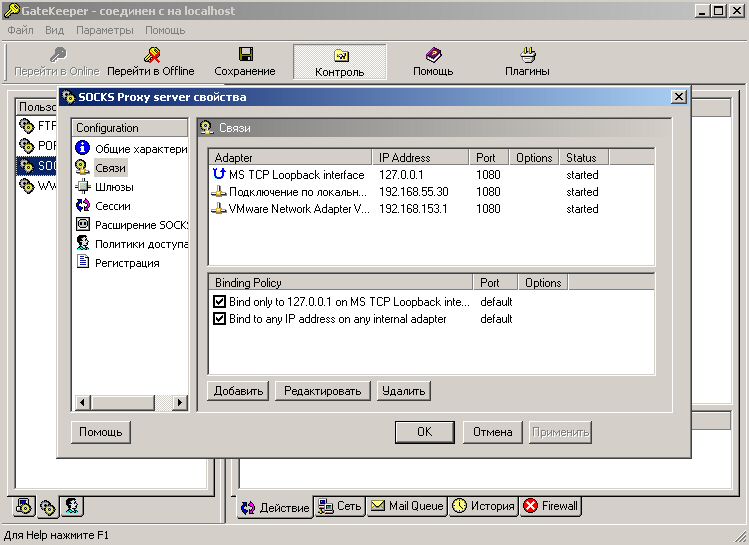The image size is (749, 545).
Task: Switch to the Сеть tab
Action: pyautogui.click(x=340, y=506)
